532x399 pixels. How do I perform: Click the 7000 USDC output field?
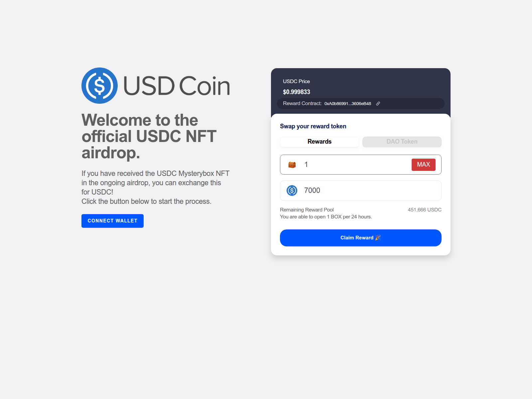click(361, 191)
